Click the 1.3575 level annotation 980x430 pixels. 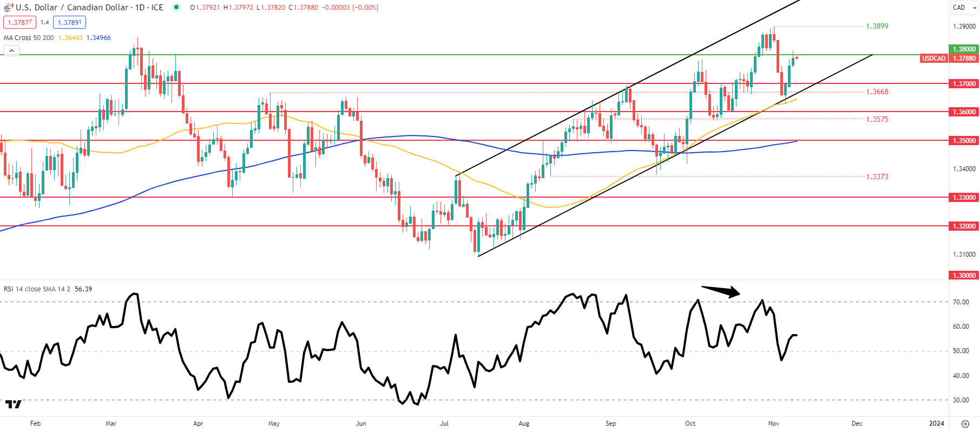pyautogui.click(x=877, y=119)
